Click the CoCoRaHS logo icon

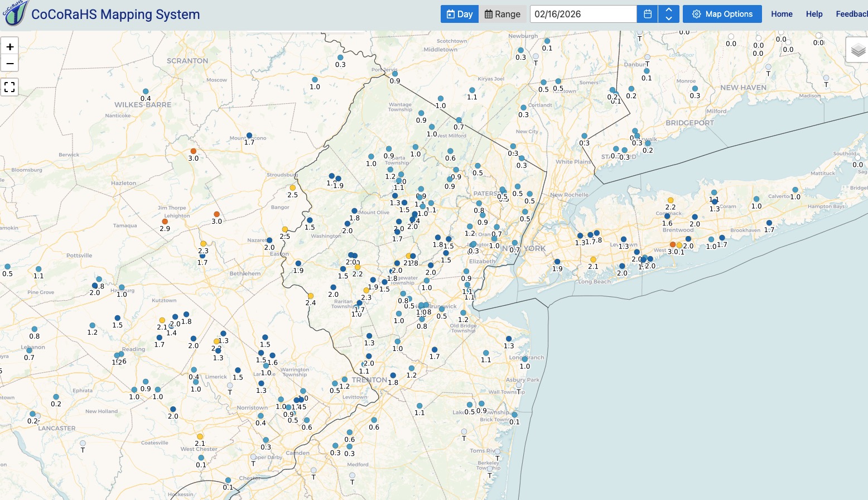(x=15, y=13)
